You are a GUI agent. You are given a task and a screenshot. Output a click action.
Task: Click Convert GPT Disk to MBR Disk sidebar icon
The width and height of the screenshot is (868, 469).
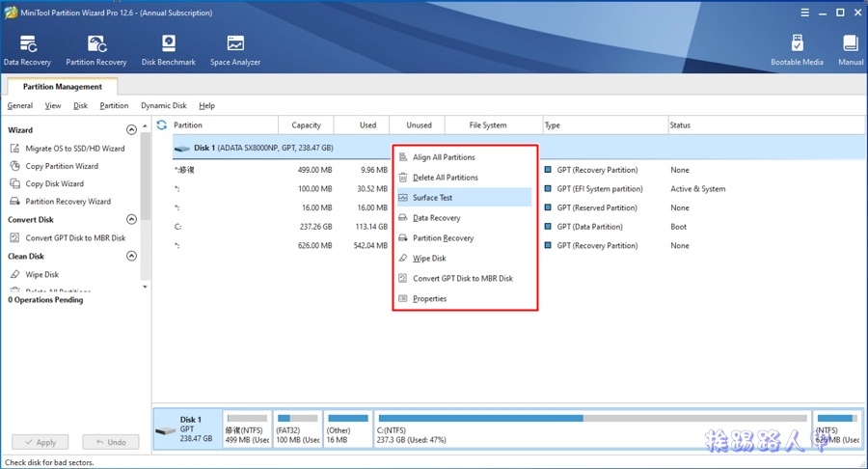[x=14, y=238]
